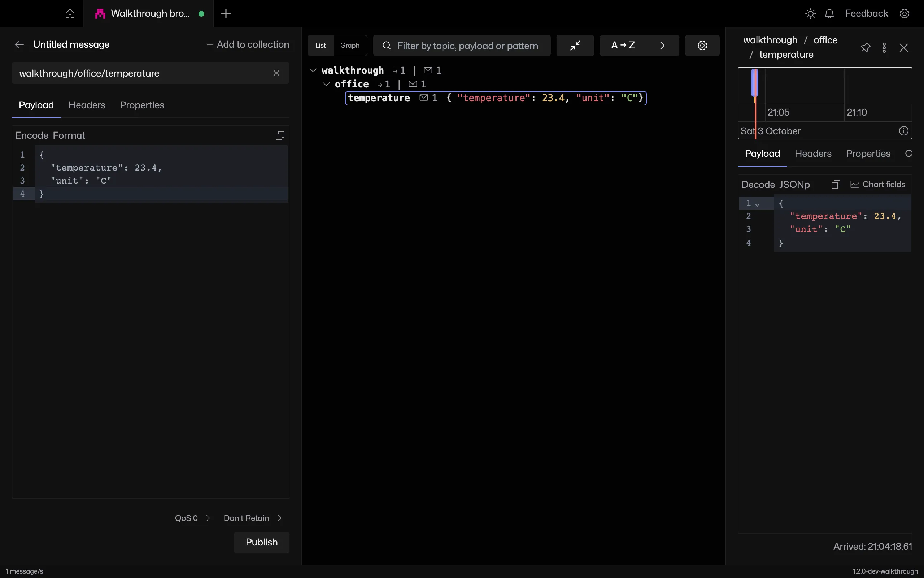Publish the message
Viewport: 924px width, 578px height.
click(262, 542)
